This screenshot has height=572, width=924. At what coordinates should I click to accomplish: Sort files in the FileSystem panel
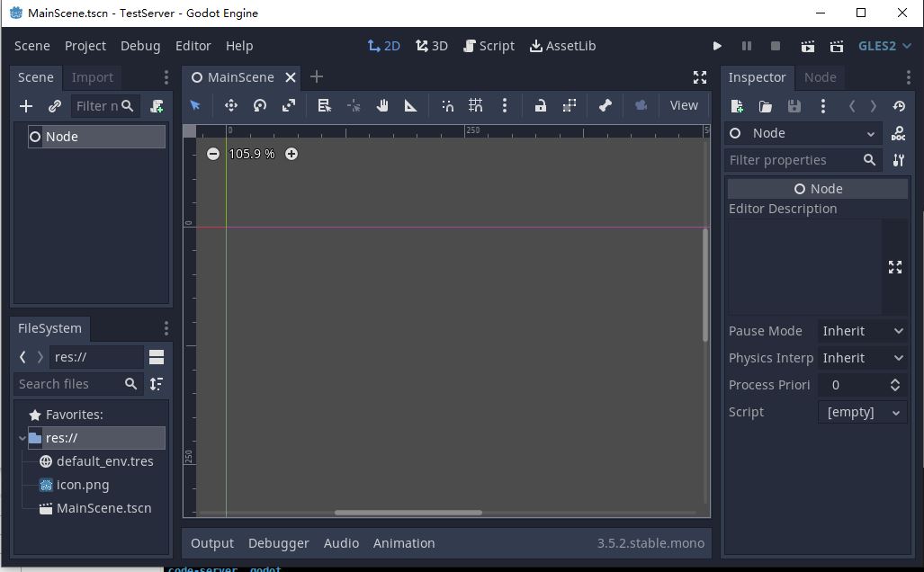pyautogui.click(x=157, y=384)
